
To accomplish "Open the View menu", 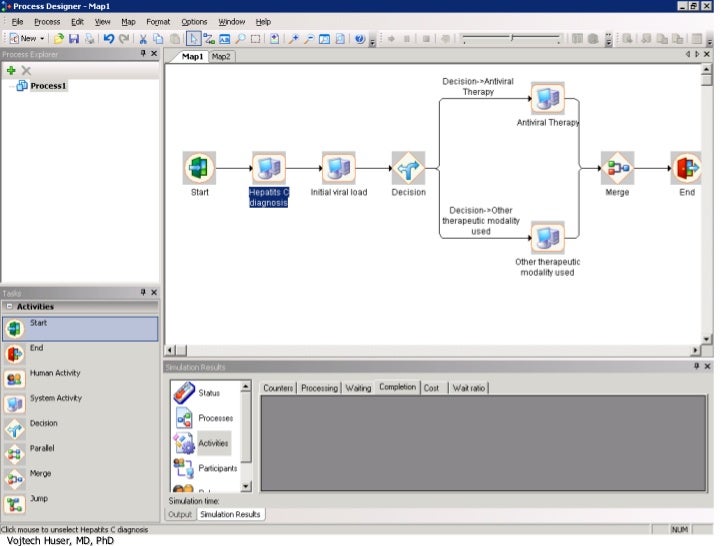I will click(102, 22).
